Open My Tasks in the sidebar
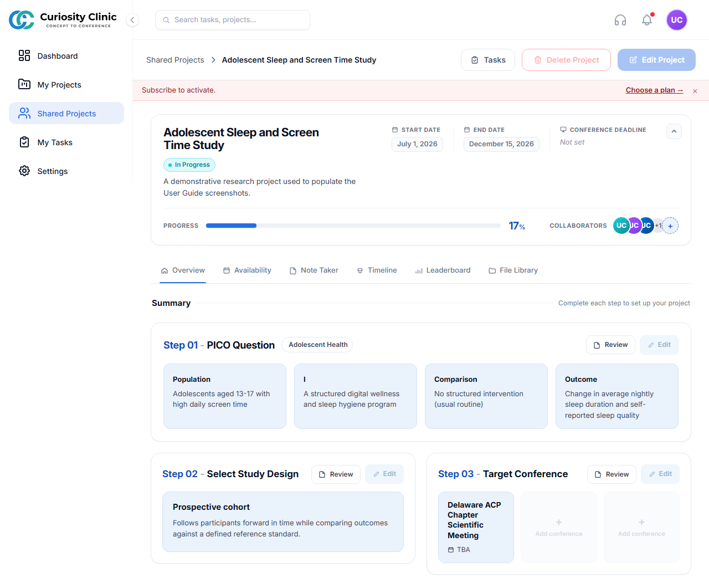Image resolution: width=709 pixels, height=588 pixels. point(66,142)
